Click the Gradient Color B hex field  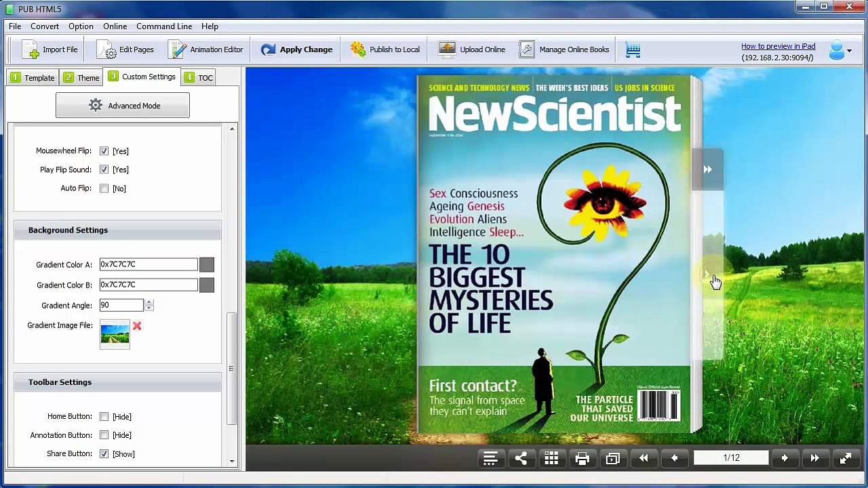coord(149,285)
